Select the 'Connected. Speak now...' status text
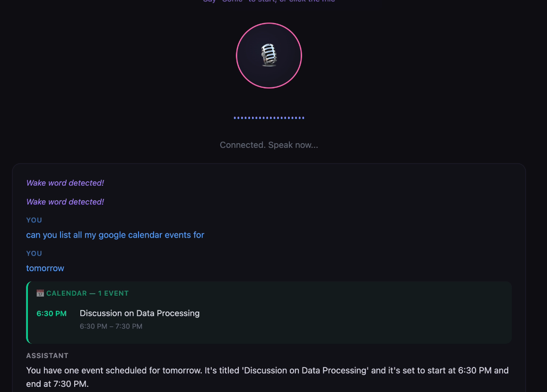Image resolution: width=547 pixels, height=392 pixels. 269,145
